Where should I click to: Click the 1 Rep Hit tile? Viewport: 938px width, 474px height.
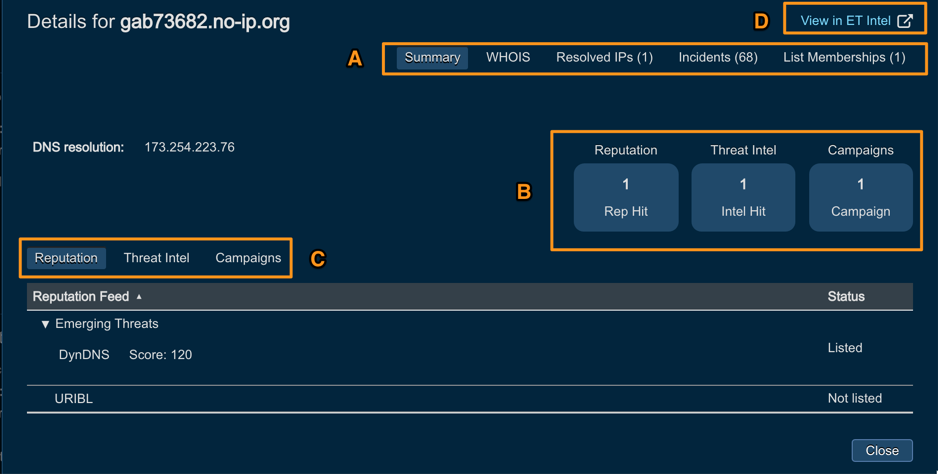[x=626, y=198]
